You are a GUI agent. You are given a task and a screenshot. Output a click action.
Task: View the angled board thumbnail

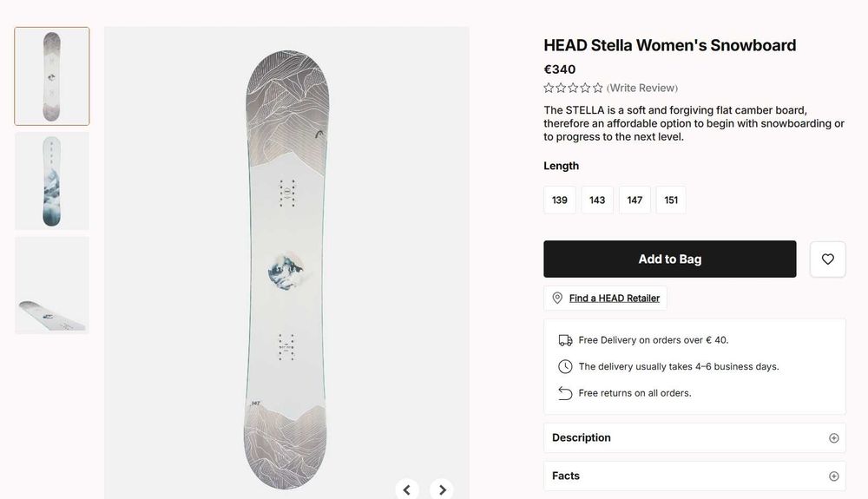tap(52, 286)
